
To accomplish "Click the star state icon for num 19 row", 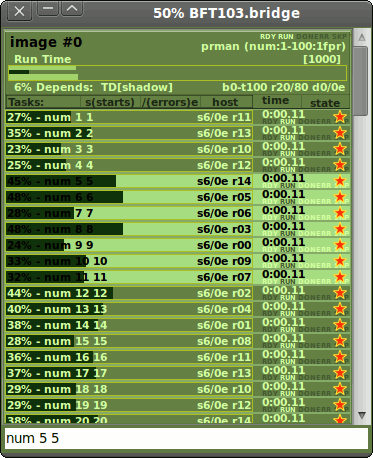I will point(340,405).
